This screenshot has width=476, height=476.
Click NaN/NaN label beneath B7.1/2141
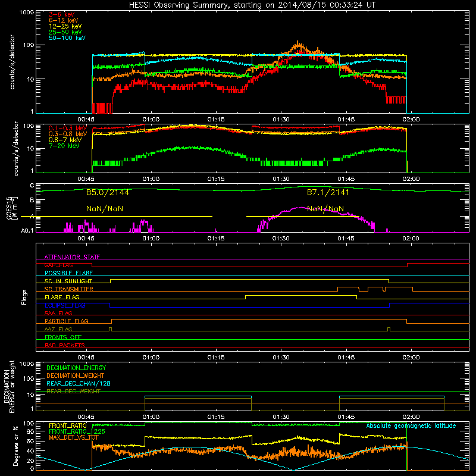pos(325,209)
